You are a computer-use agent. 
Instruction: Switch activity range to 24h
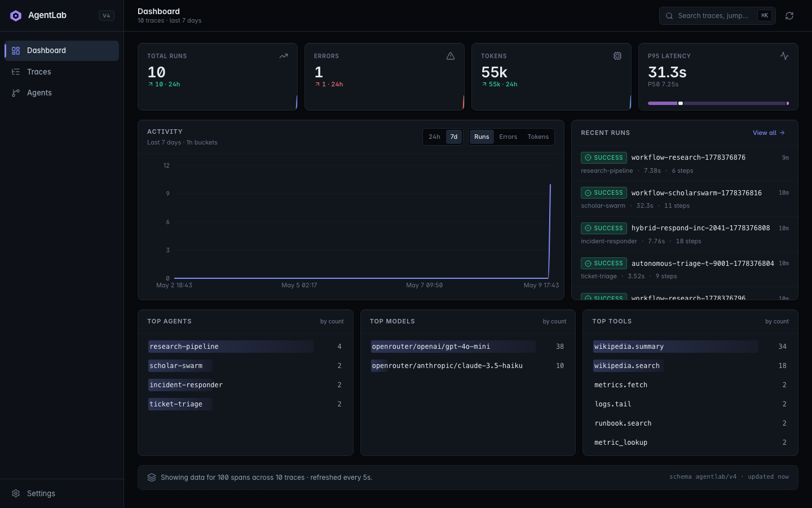pos(434,137)
